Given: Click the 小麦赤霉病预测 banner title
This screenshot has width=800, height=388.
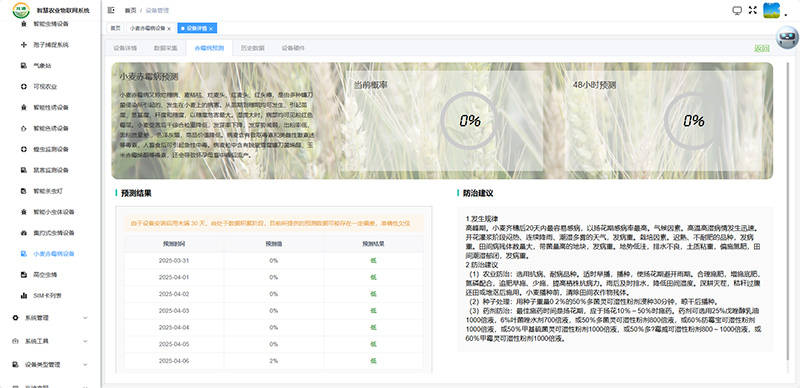Looking at the screenshot, I should [x=148, y=77].
